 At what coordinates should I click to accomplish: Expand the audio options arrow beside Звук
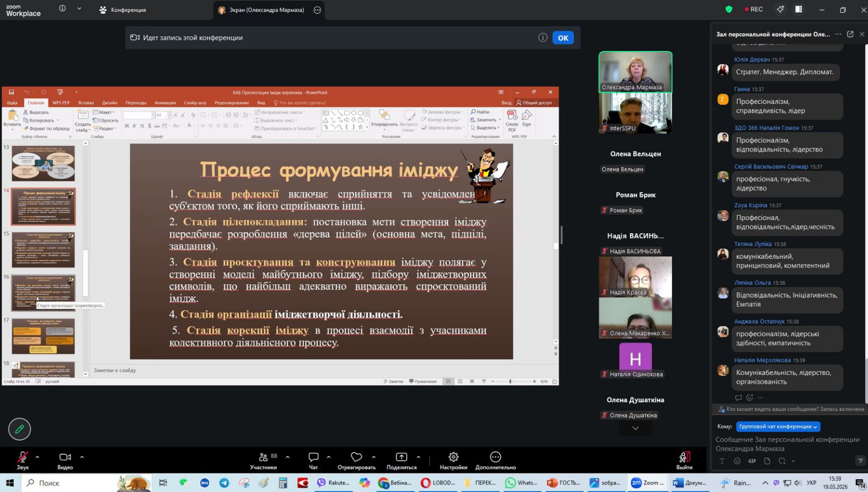(37, 457)
